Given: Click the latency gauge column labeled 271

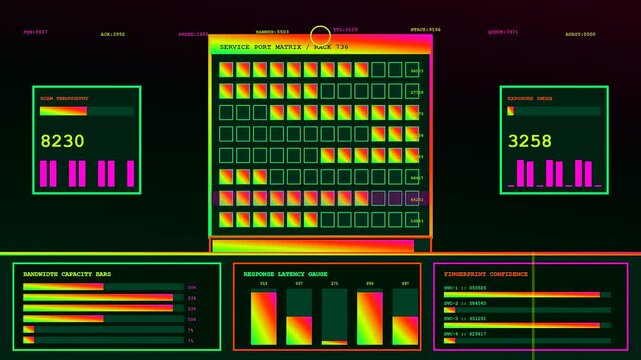Looking at the screenshot, I should [334, 317].
